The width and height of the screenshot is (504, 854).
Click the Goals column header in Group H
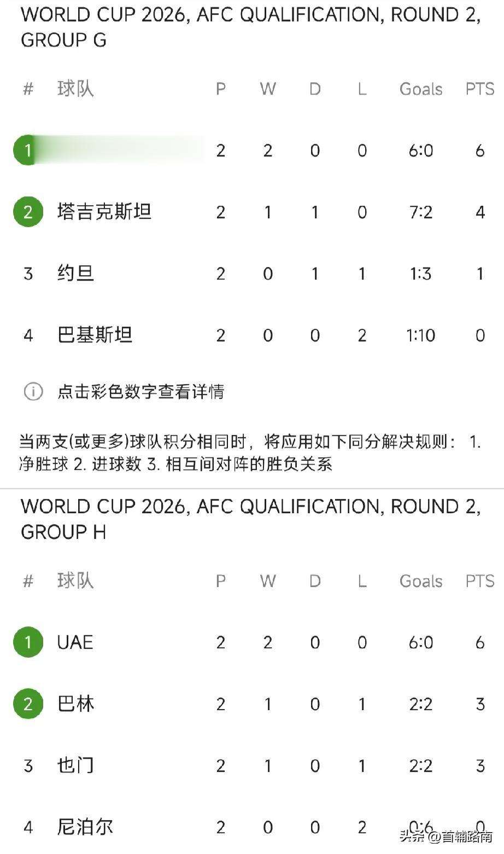pyautogui.click(x=421, y=581)
